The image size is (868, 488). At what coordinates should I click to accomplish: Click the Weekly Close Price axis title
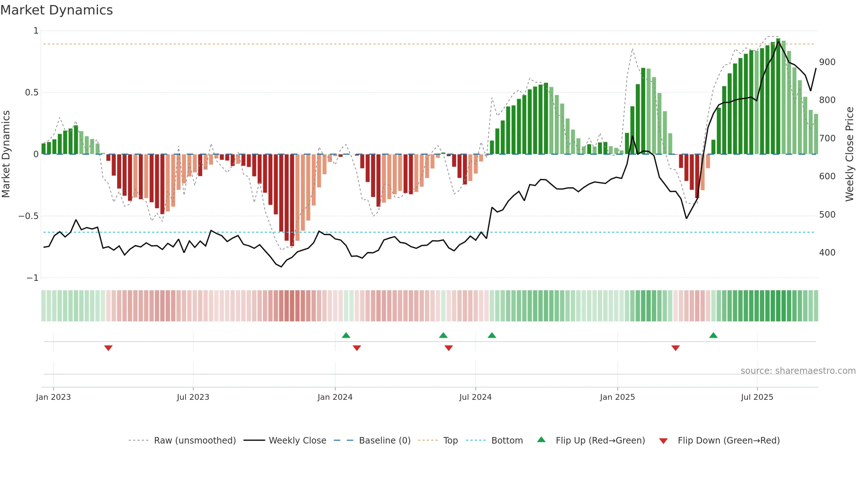coord(850,154)
